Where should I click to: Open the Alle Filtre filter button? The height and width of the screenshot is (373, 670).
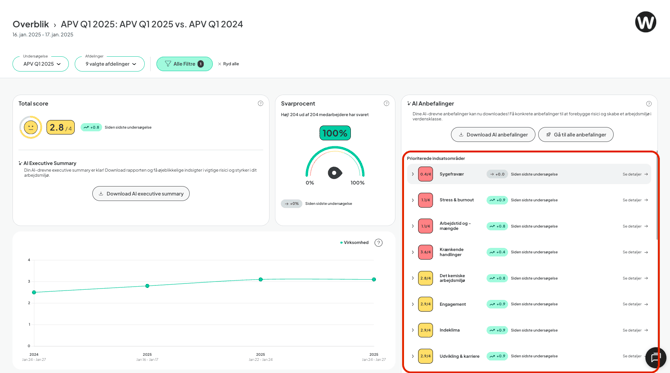point(184,64)
